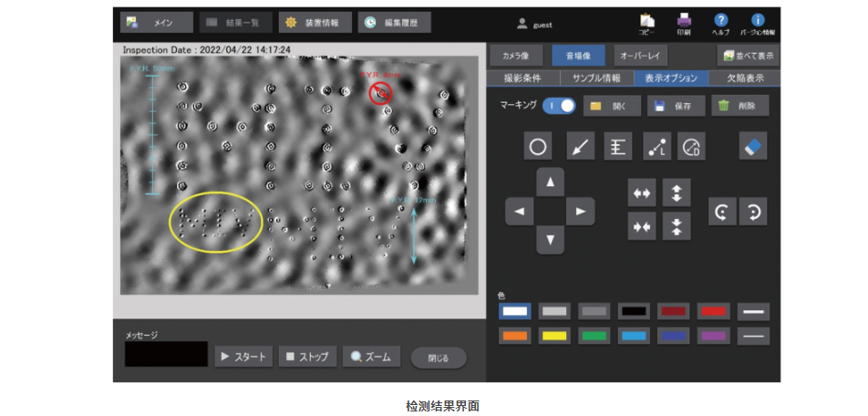Choose the bright red color swatch
Image resolution: width=868 pixels, height=416 pixels.
point(714,311)
